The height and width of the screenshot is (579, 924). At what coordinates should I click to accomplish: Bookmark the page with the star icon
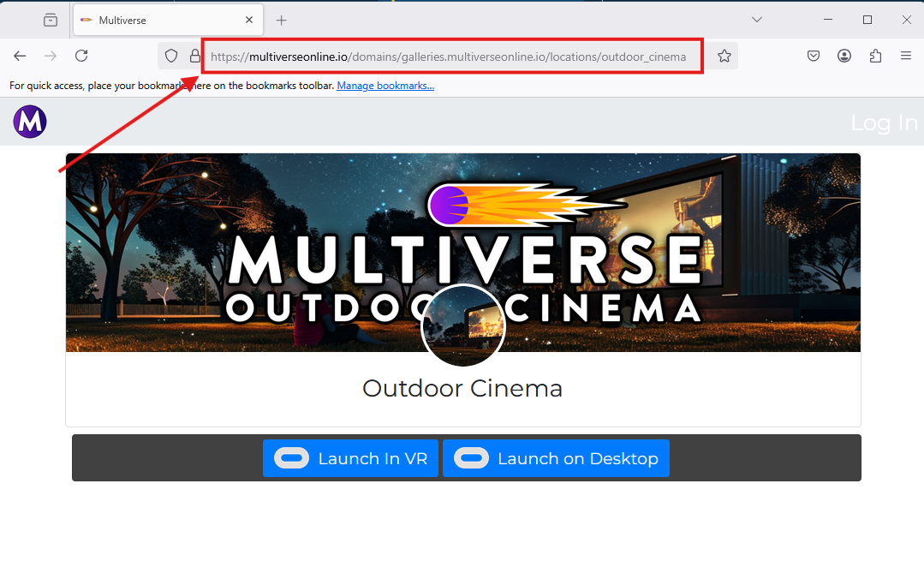(724, 55)
